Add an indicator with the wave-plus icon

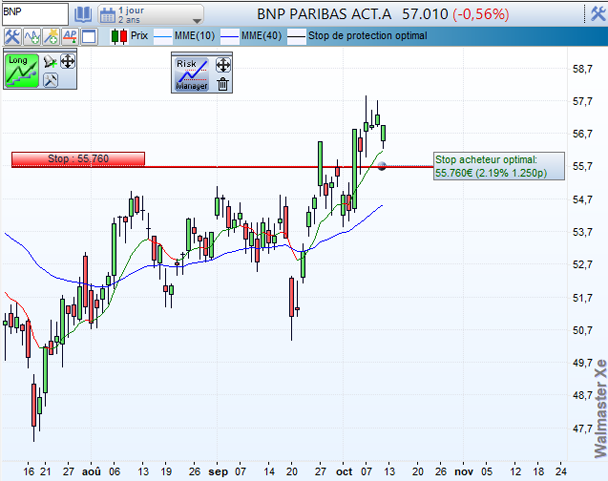click(x=31, y=37)
